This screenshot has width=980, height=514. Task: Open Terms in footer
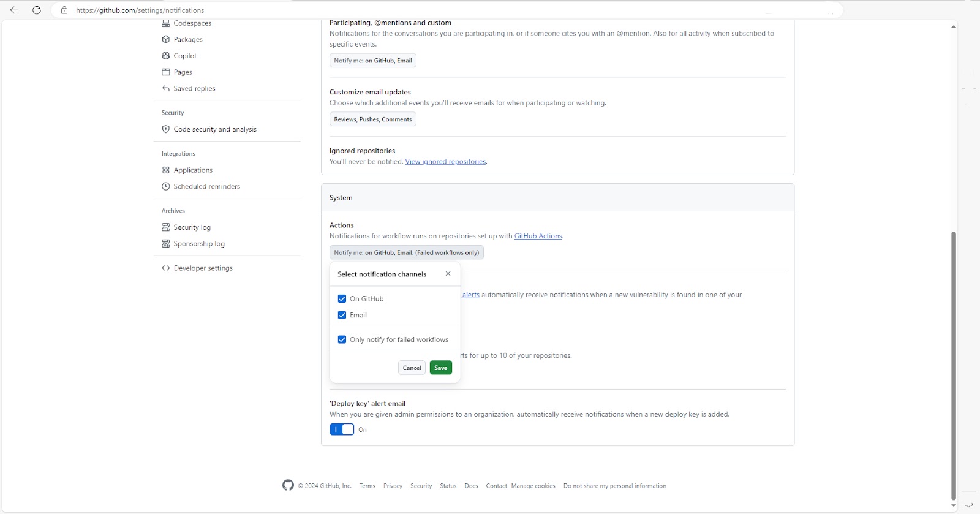click(x=367, y=486)
